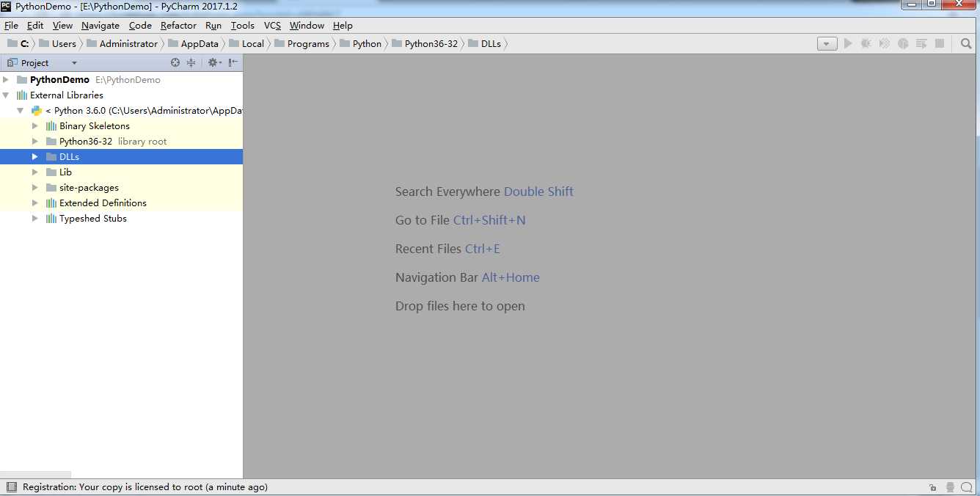Expand the Typeshed Stubs node
The width and height of the screenshot is (980, 496).
[35, 219]
